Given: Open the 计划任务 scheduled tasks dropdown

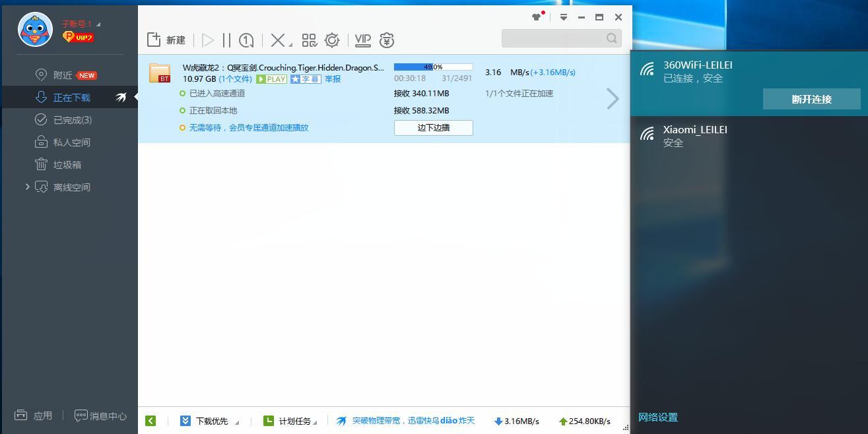Looking at the screenshot, I should point(290,420).
